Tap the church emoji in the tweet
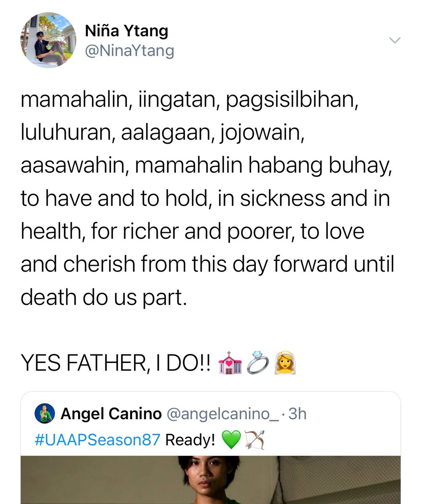 (x=229, y=362)
